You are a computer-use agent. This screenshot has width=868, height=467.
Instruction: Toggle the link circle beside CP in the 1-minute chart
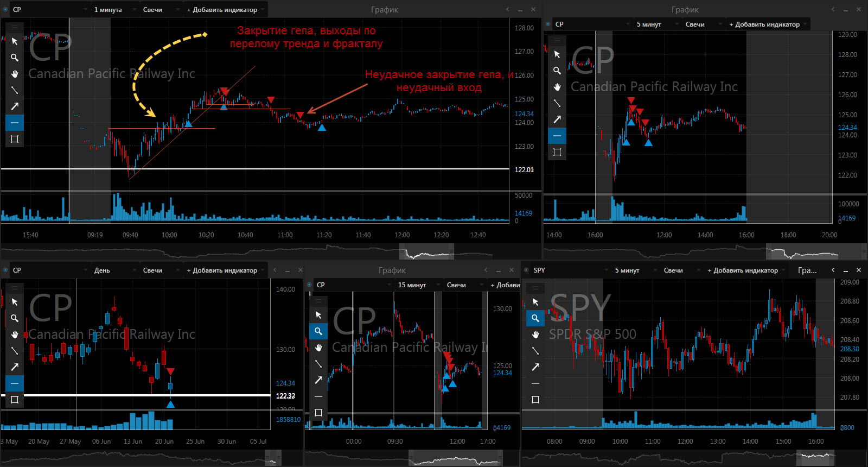coord(6,10)
